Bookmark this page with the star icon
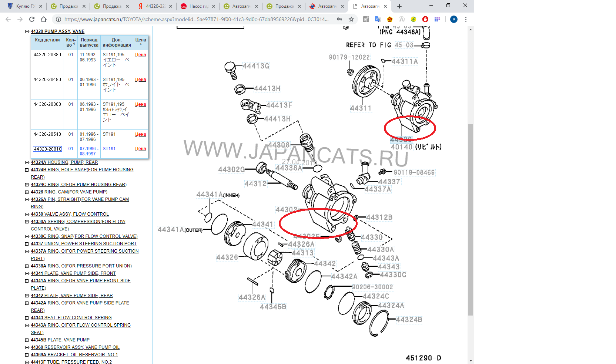 pos(351,19)
